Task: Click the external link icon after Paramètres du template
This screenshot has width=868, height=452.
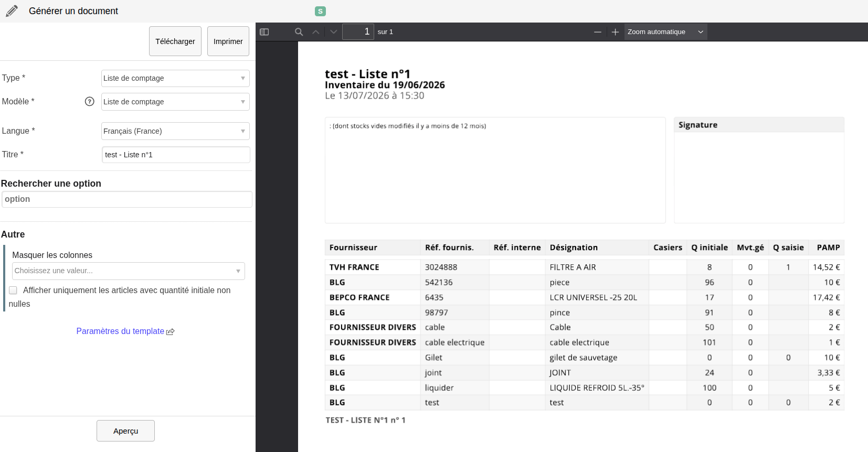Action: click(x=170, y=332)
